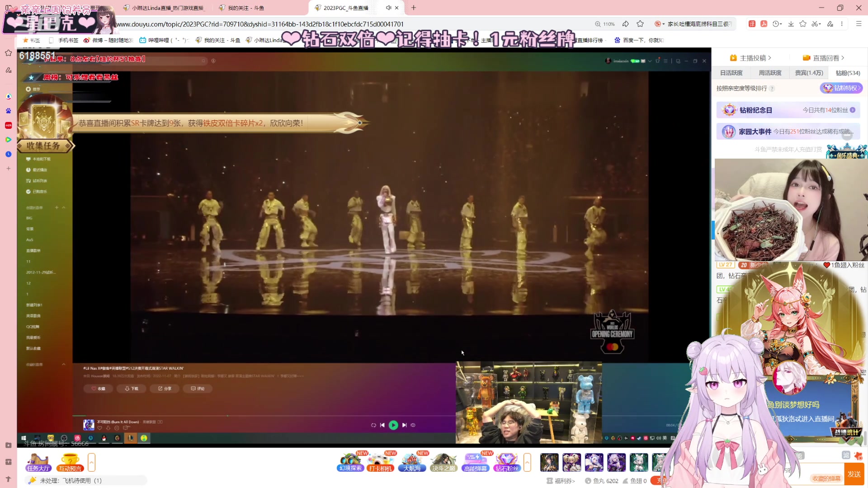Click volume icon in streamed music player

point(413,425)
